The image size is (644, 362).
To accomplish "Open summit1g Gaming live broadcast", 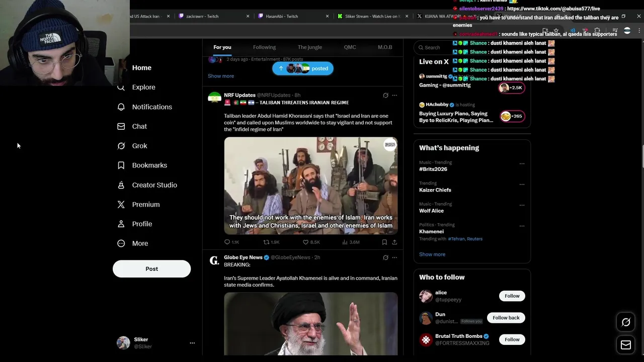I will pyautogui.click(x=472, y=81).
